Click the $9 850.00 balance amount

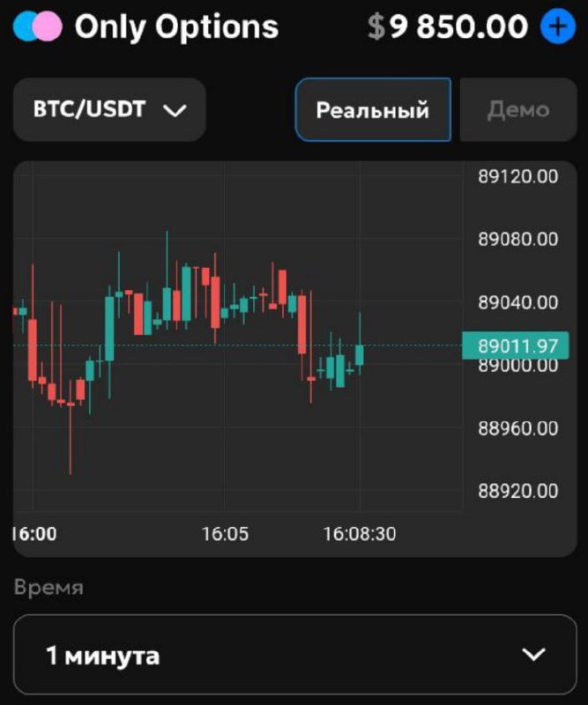pyautogui.click(x=458, y=27)
